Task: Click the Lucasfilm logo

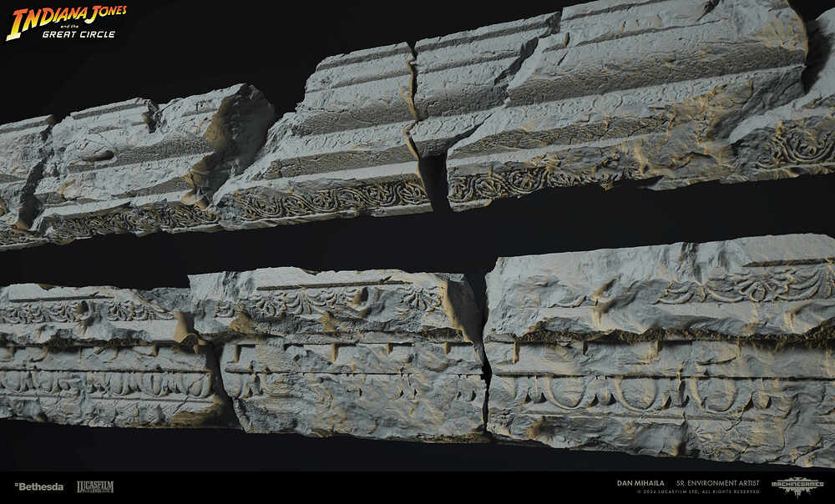Action: pyautogui.click(x=95, y=486)
